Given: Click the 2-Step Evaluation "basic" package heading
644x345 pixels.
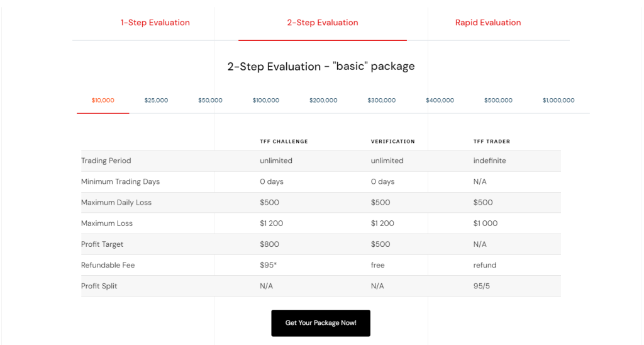Looking at the screenshot, I should pyautogui.click(x=321, y=66).
